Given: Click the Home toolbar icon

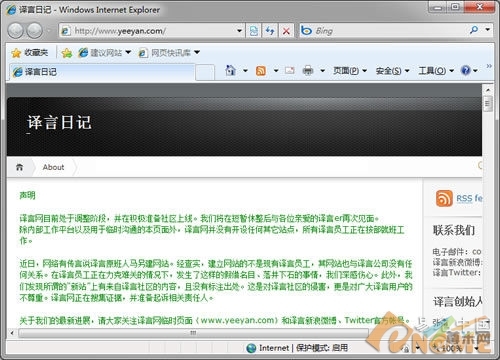Looking at the screenshot, I should (230, 70).
